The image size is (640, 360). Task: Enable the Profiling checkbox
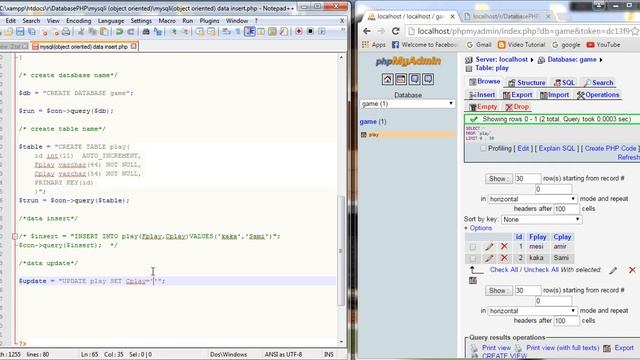point(483,148)
